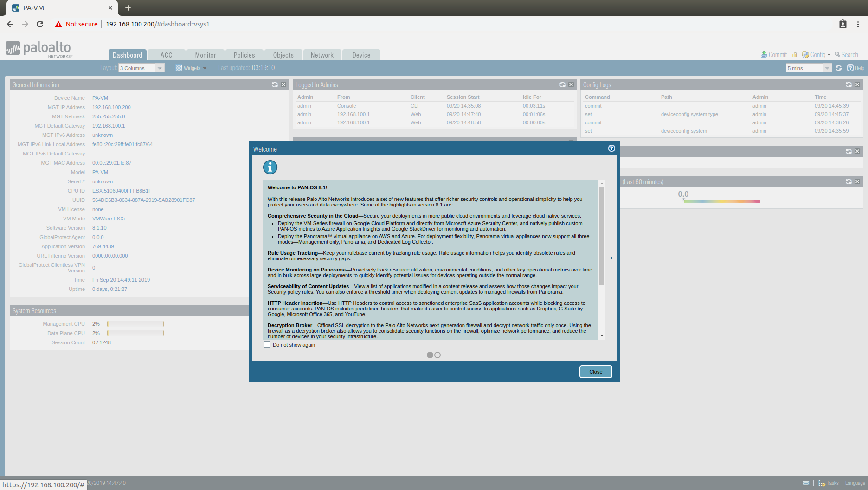Open the 5 mins refresh interval dropdown
The width and height of the screenshot is (868, 490).
click(x=828, y=68)
